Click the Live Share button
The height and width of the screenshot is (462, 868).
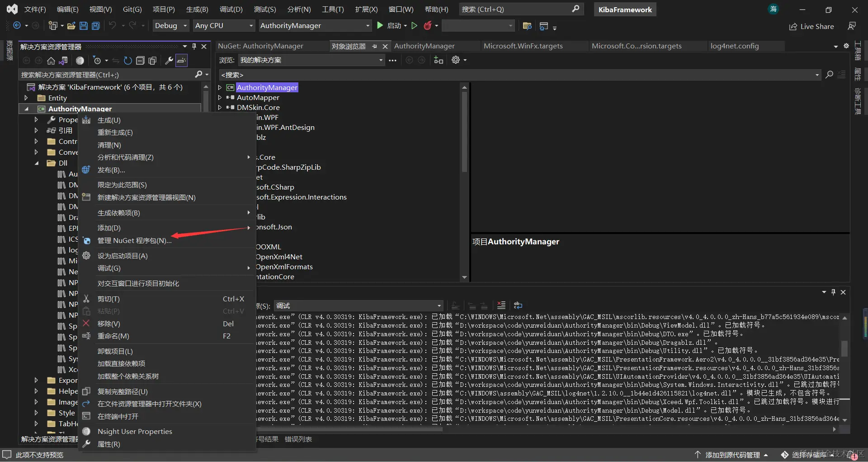pyautogui.click(x=811, y=26)
